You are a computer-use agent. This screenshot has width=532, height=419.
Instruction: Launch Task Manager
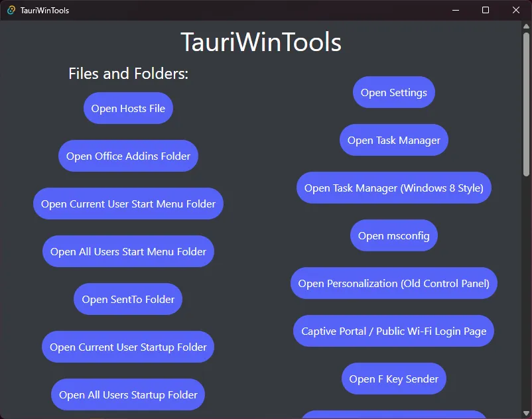(x=393, y=140)
